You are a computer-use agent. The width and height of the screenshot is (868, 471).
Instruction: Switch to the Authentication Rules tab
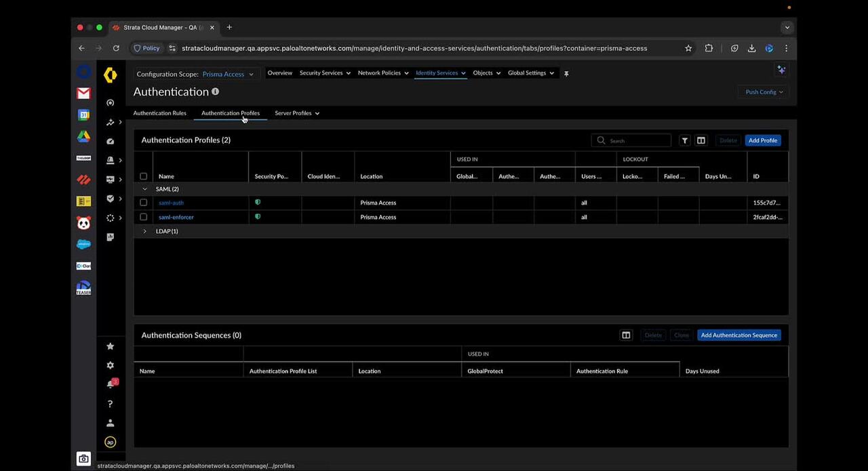(x=159, y=113)
